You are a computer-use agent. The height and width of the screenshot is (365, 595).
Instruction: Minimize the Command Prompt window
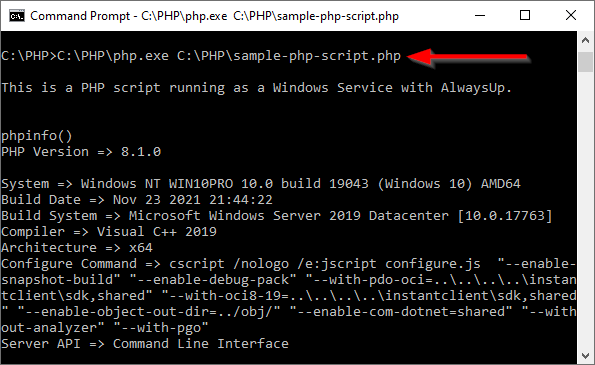(480, 16)
